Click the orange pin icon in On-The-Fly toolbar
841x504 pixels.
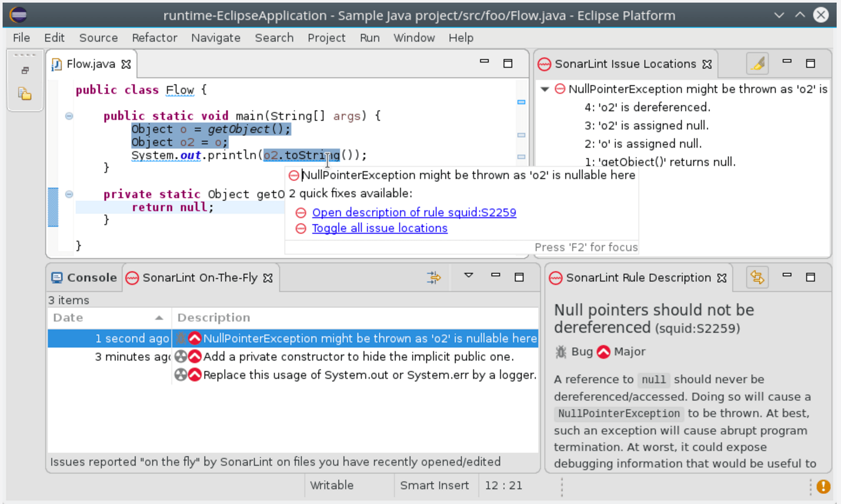tap(434, 277)
